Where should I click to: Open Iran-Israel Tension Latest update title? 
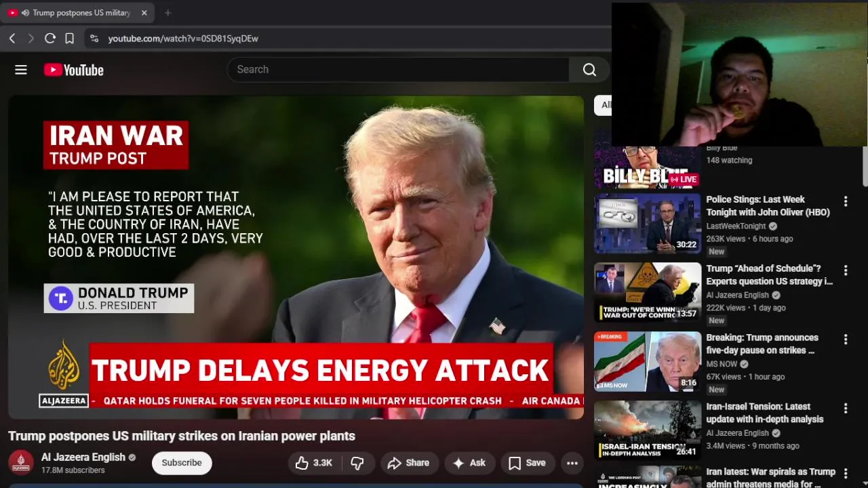coord(765,413)
